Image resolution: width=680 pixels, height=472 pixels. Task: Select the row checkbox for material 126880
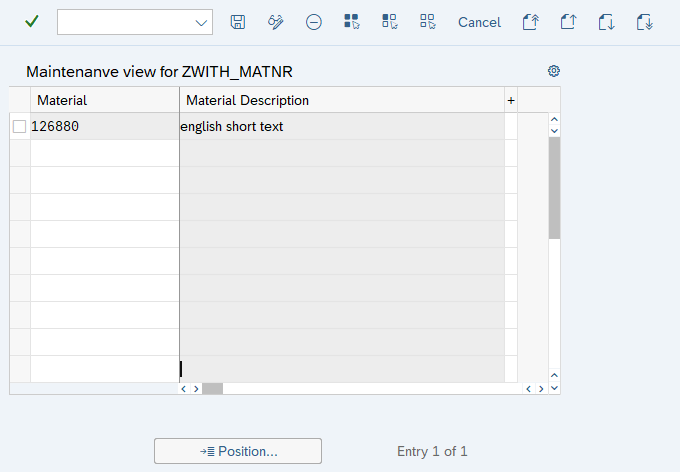(x=19, y=127)
